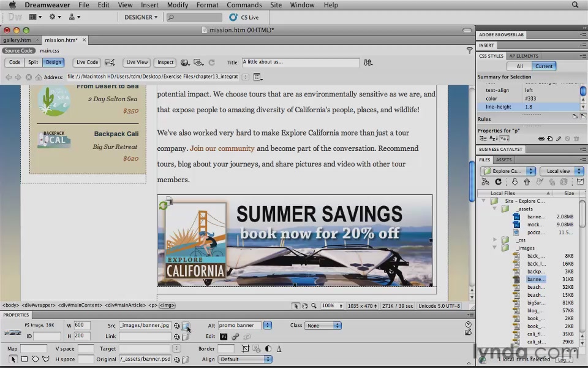Click the Inspect button
This screenshot has width=588, height=368.
(x=165, y=63)
